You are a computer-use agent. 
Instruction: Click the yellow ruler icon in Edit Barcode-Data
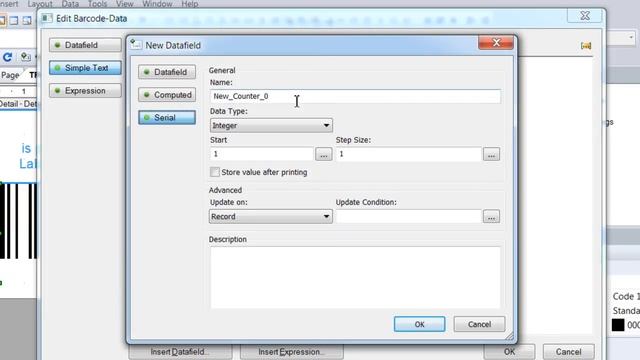coord(586,45)
